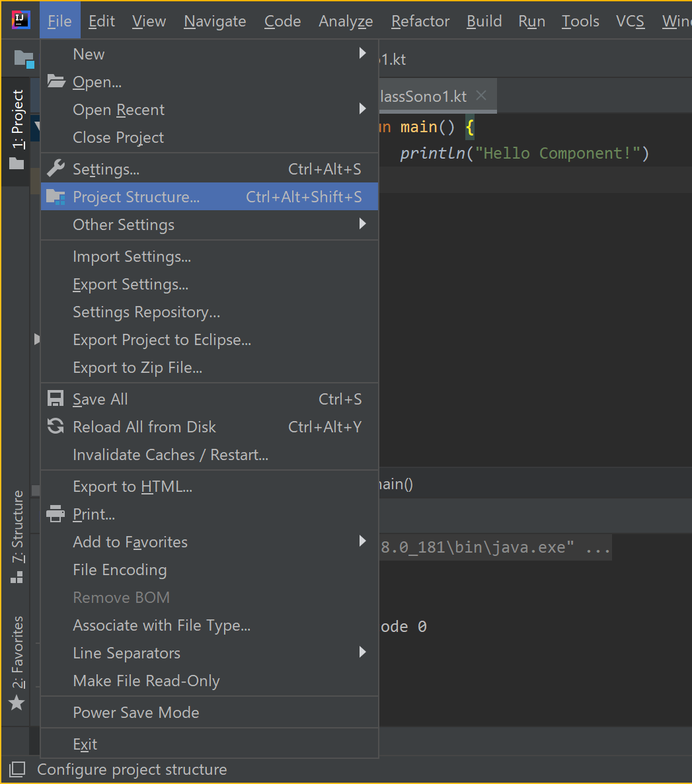Screen dimensions: 692x784
Task: Choose Export to HTML...
Action: (210, 486)
